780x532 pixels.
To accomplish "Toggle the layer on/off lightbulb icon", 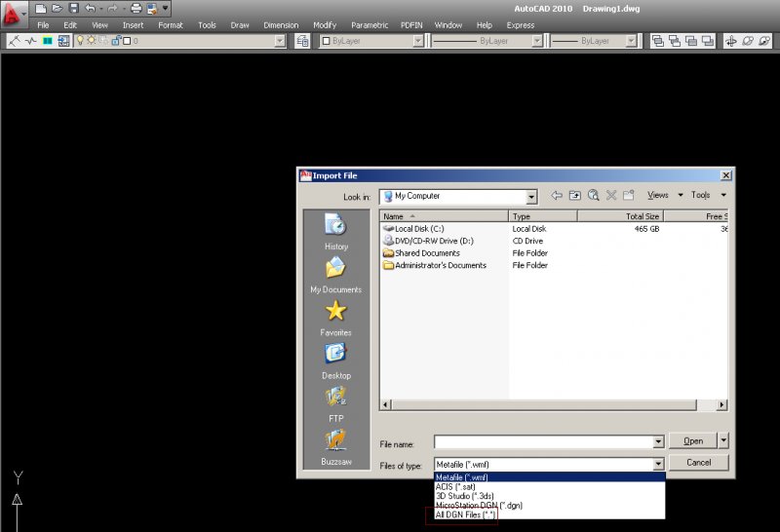I will (x=80, y=41).
